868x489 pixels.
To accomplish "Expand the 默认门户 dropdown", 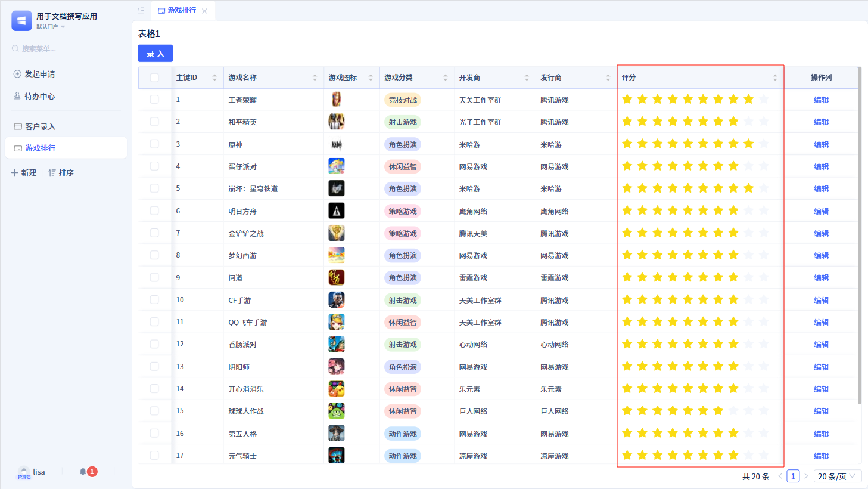I will pyautogui.click(x=51, y=27).
